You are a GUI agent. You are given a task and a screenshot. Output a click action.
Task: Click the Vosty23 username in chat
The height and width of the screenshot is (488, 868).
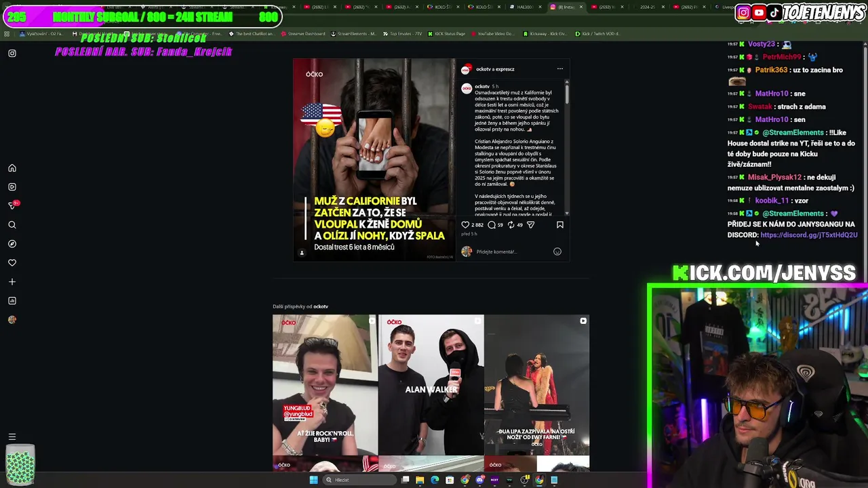tap(762, 44)
